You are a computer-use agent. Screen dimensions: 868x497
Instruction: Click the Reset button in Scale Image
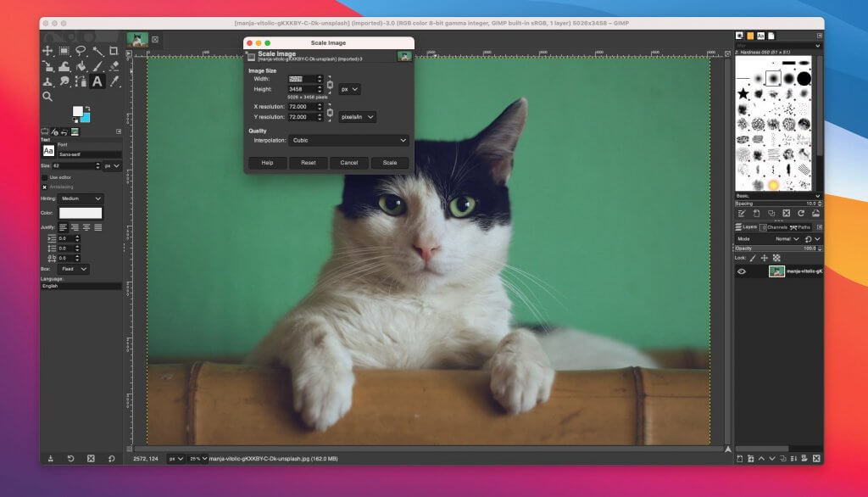coord(309,163)
